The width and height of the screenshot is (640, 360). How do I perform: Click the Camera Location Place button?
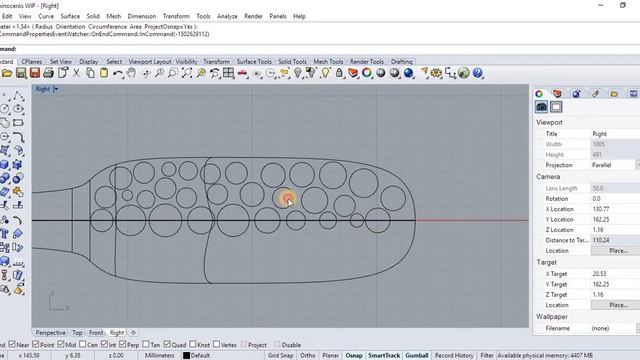coord(617,251)
